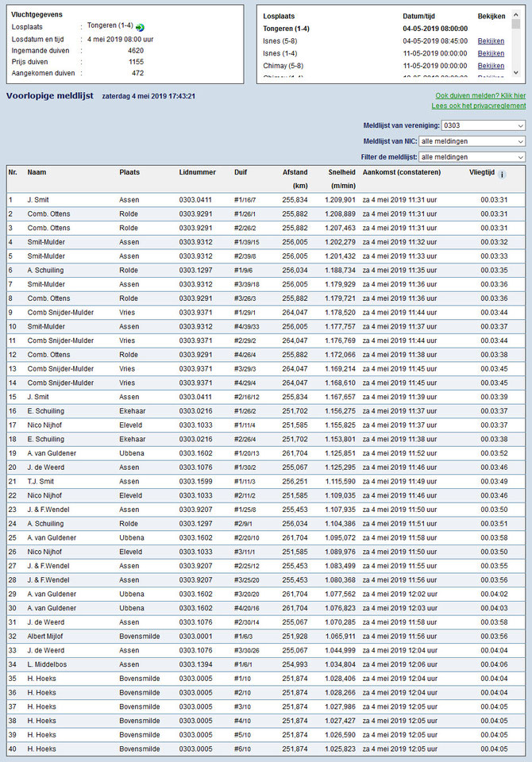532x762 pixels.
Task: Click E. Schuiling name in row 16
Action: (x=46, y=411)
